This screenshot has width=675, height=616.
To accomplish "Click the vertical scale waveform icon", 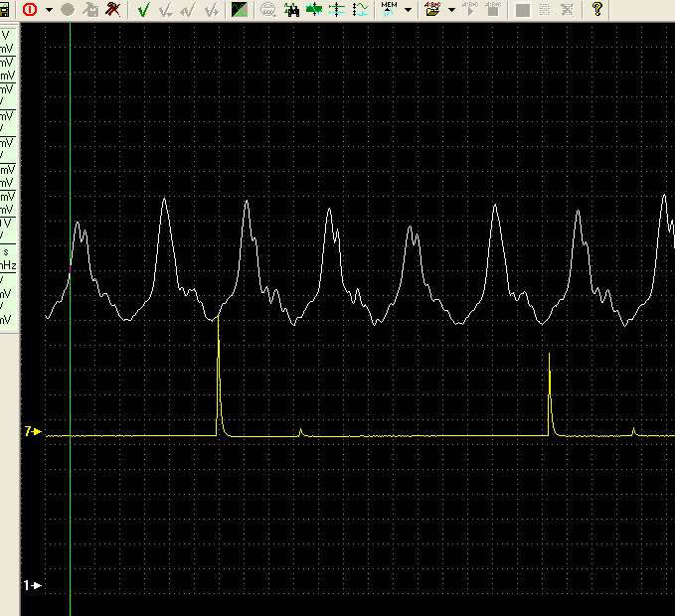I will [x=360, y=10].
